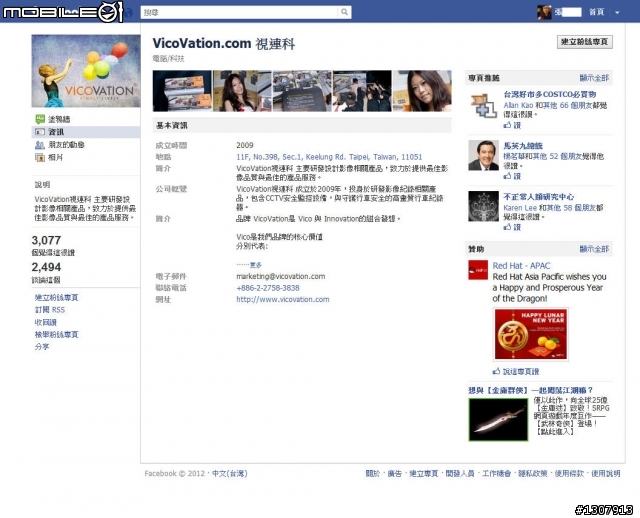Open fourth photo thumbnail of exhibition booth
This screenshot has height=518, width=640.
(x=362, y=91)
